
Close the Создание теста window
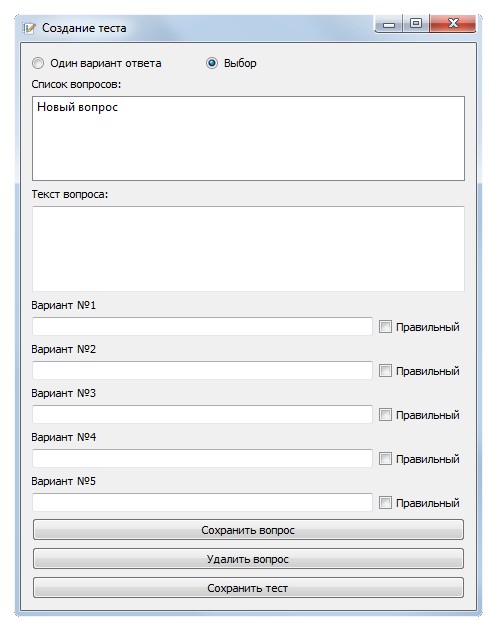pyautogui.click(x=453, y=24)
